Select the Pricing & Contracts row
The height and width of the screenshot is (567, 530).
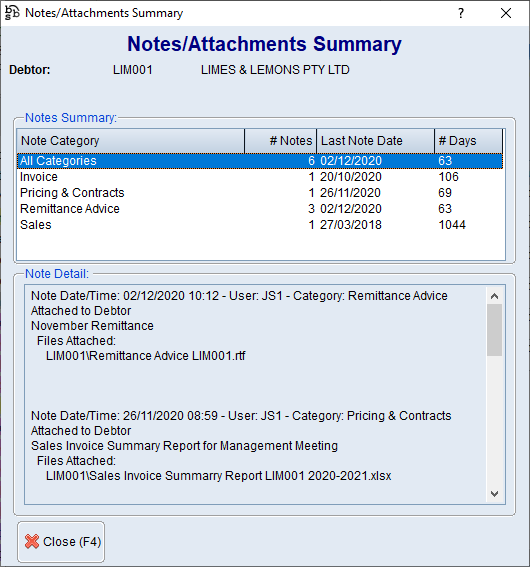pyautogui.click(x=260, y=193)
